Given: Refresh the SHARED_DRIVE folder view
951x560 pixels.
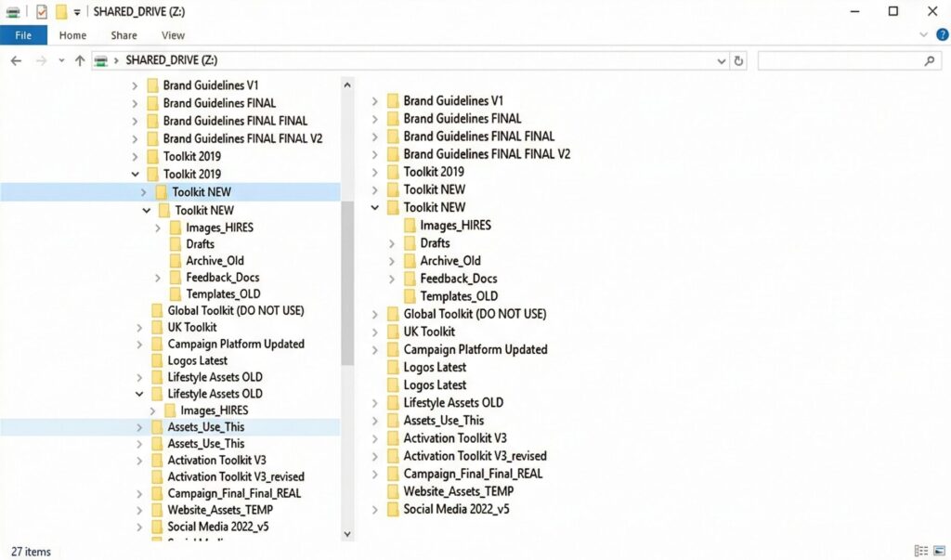Looking at the screenshot, I should click(738, 60).
